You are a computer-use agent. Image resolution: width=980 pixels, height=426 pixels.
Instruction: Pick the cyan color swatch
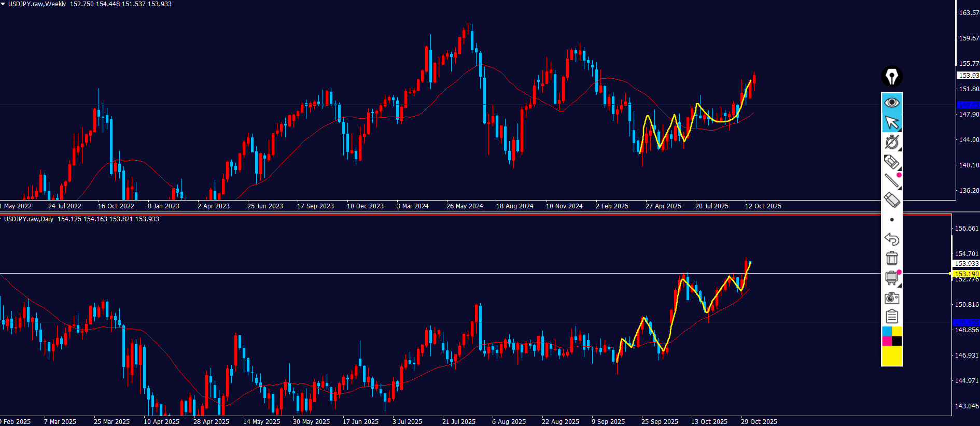pos(887,331)
